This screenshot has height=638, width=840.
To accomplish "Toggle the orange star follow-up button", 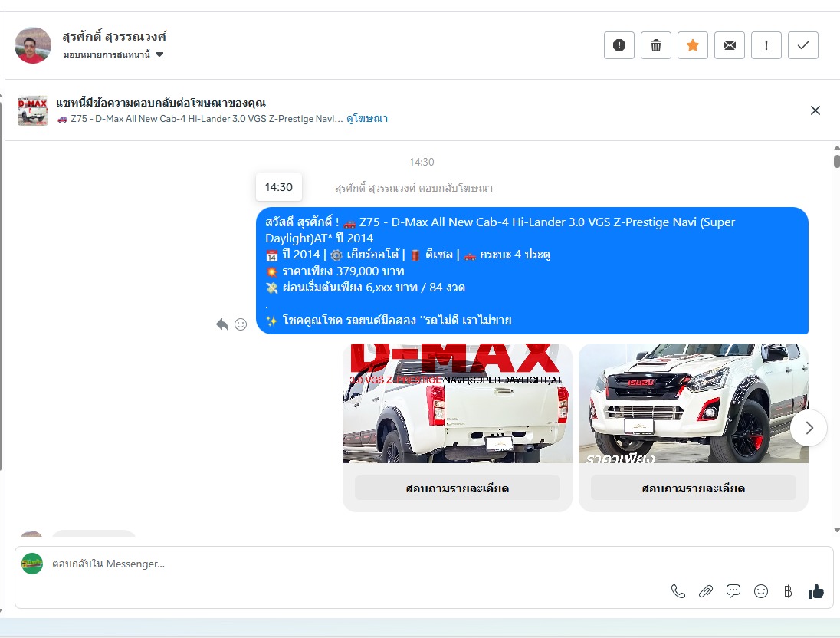I will [693, 45].
